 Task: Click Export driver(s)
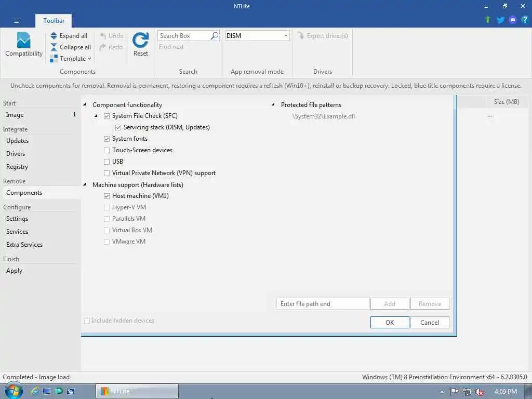(323, 36)
